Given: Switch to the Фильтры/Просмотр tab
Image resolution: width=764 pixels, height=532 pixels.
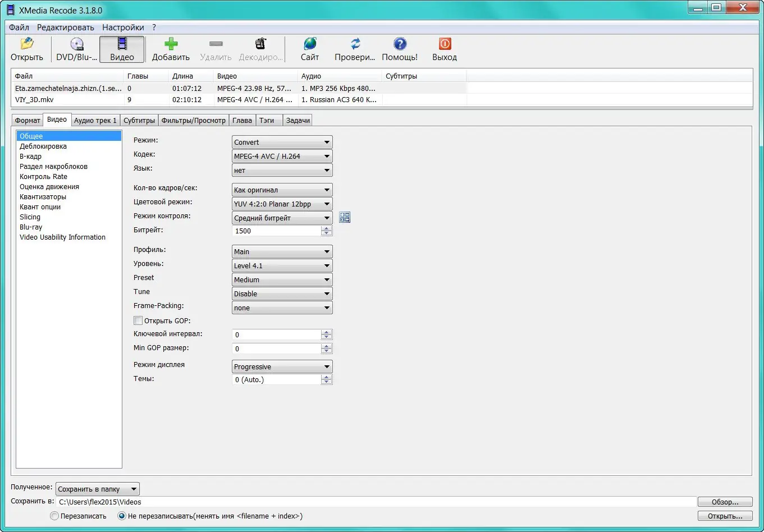Looking at the screenshot, I should [194, 120].
